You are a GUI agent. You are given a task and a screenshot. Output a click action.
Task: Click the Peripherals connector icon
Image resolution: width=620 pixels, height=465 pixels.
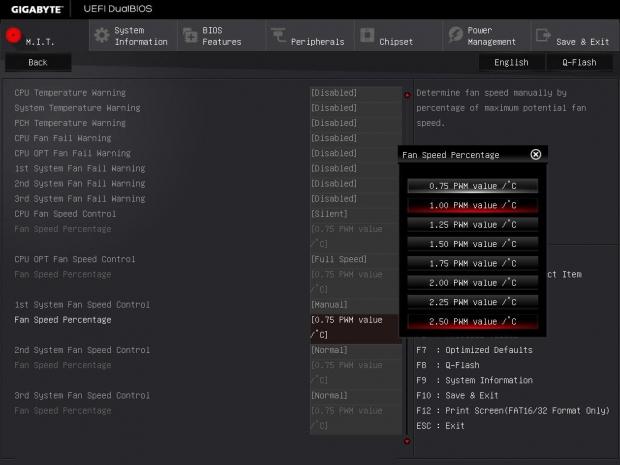pos(278,35)
